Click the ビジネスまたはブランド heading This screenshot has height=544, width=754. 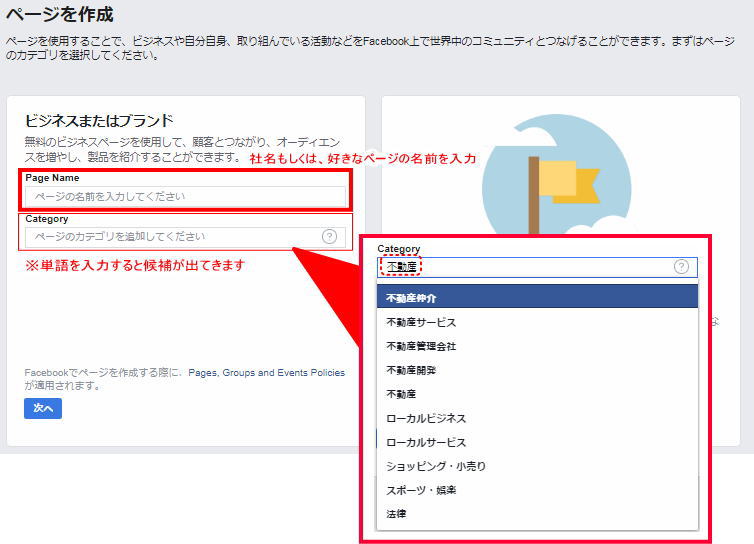click(99, 121)
